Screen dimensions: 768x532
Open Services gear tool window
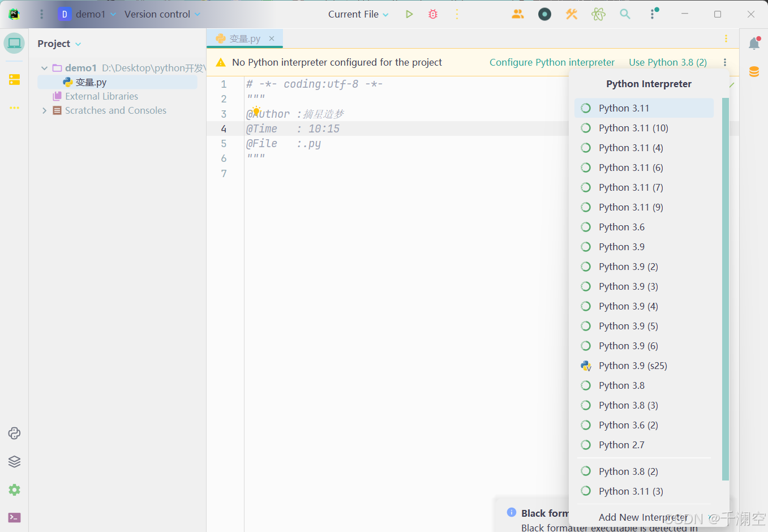(x=14, y=490)
